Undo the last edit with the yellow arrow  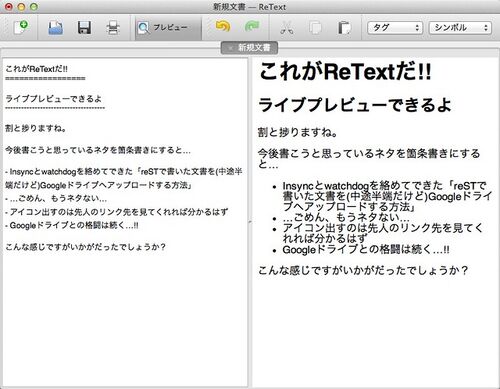223,27
